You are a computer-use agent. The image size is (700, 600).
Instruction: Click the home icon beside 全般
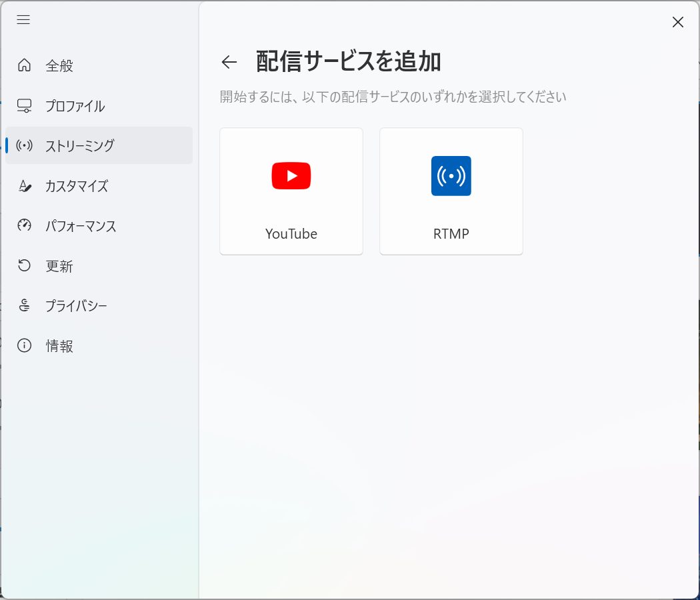coord(24,65)
